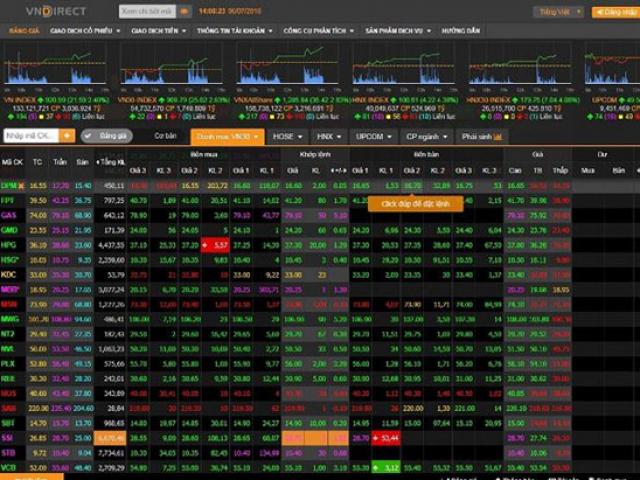Click the SAB bán Giá 2 cell '220.00'

pos(413,409)
